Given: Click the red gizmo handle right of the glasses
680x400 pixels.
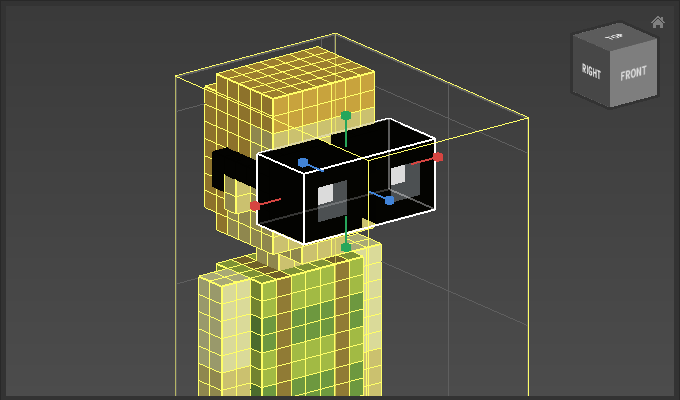Looking at the screenshot, I should click(438, 157).
